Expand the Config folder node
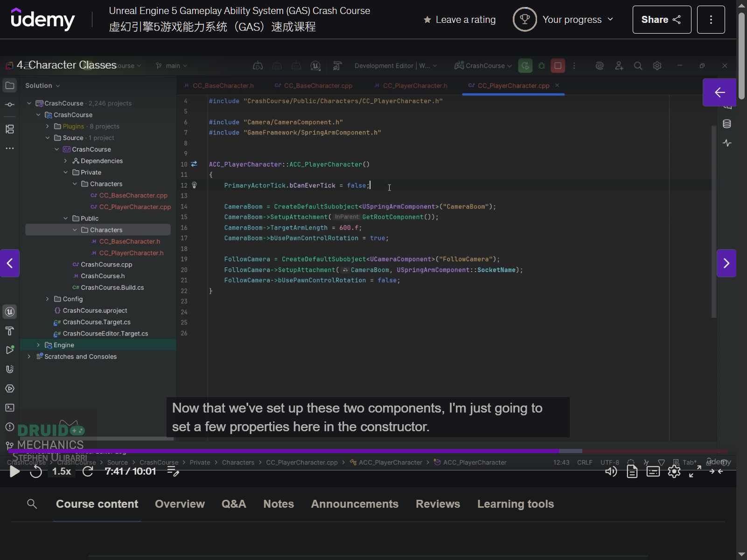This screenshot has height=560, width=747. coord(47,299)
